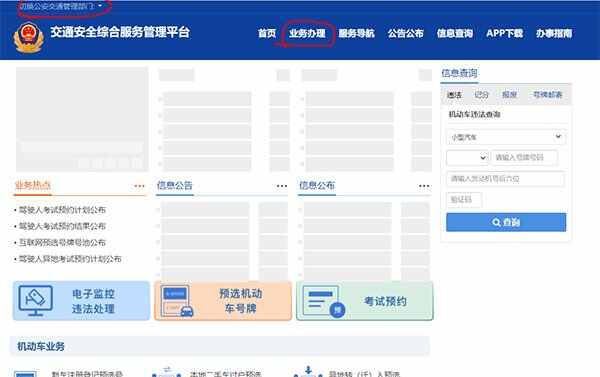Viewport: 600px width, 377px height.
Task: Click the more dots beside 信息公布
Action: (x=424, y=186)
